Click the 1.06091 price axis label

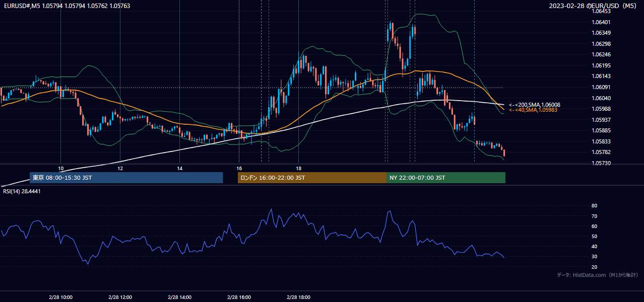click(x=601, y=87)
